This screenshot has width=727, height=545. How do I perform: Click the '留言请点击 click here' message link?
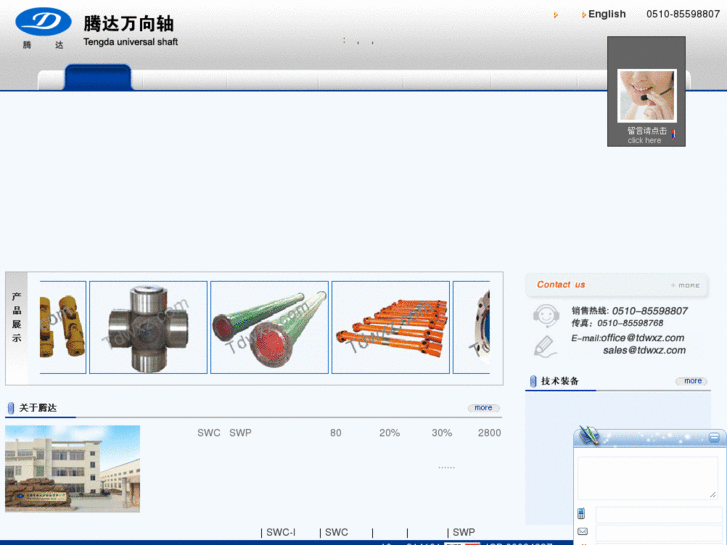647,135
